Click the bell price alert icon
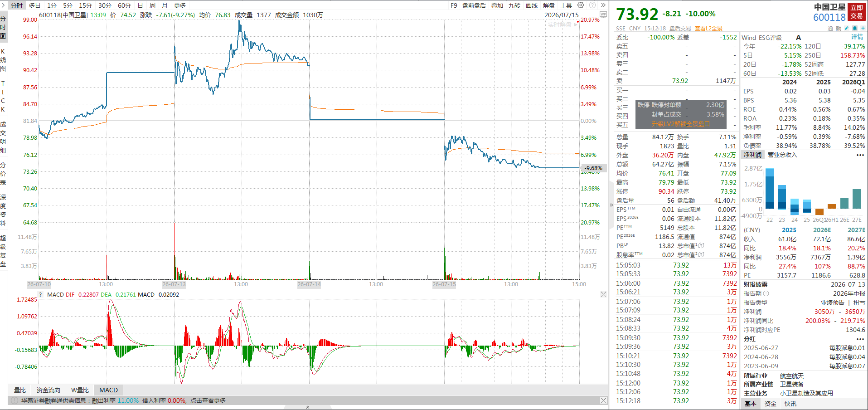 (855, 28)
